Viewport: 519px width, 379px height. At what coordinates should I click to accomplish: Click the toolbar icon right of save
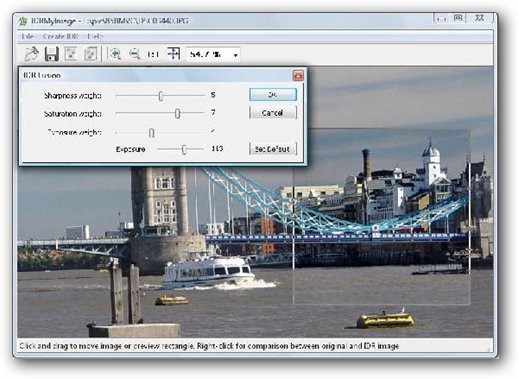(x=71, y=54)
